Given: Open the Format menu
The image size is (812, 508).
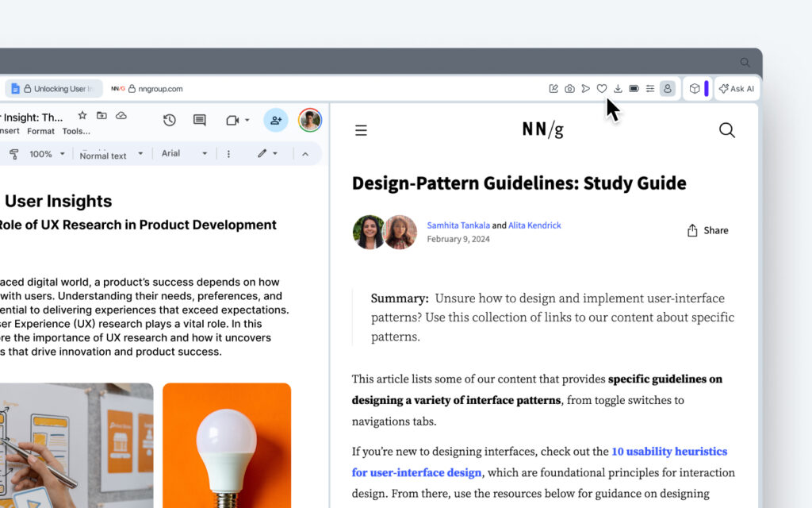Looking at the screenshot, I should click(x=41, y=131).
